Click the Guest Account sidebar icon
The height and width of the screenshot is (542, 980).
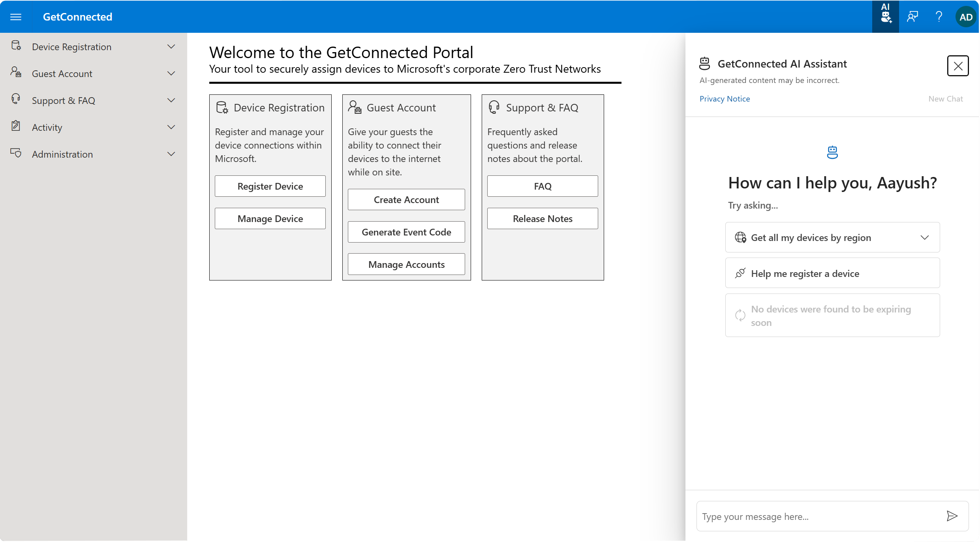tap(16, 72)
